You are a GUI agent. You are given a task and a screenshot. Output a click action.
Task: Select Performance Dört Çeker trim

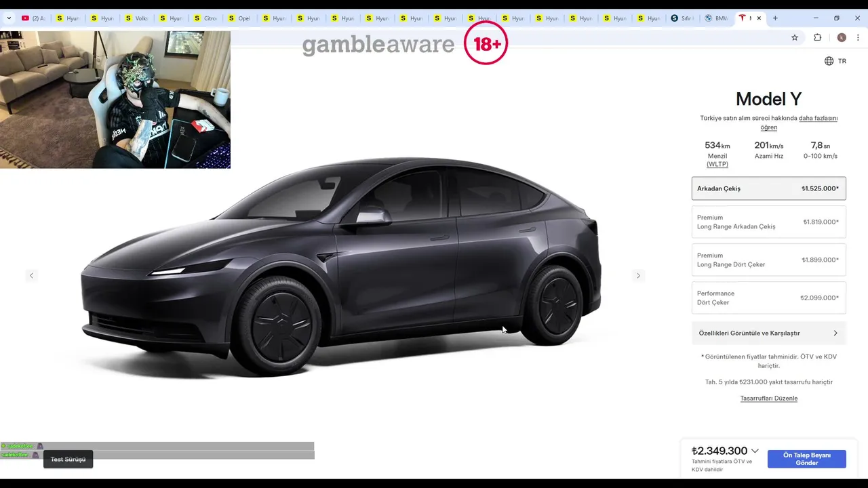pyautogui.click(x=769, y=298)
